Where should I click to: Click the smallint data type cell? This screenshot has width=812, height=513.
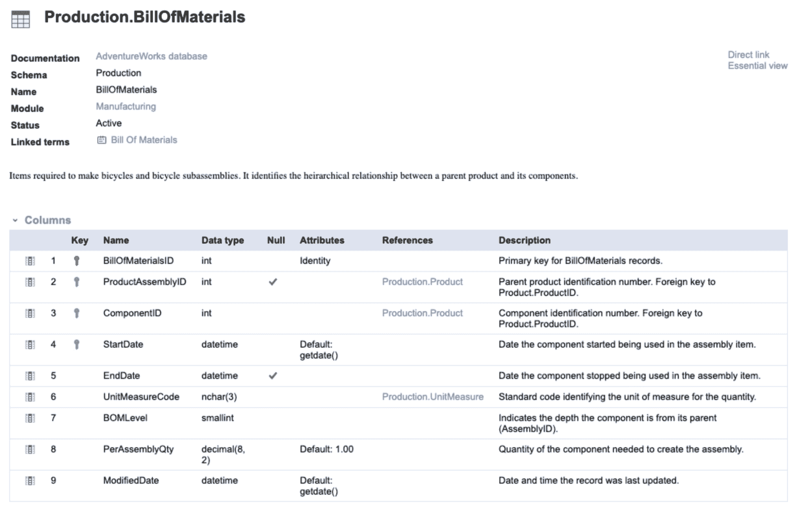click(217, 418)
